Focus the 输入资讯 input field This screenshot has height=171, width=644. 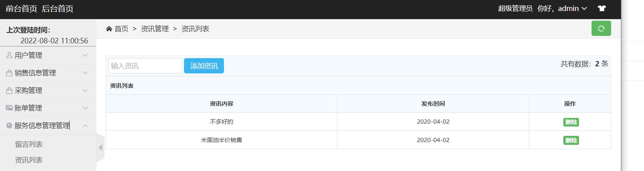[145, 66]
